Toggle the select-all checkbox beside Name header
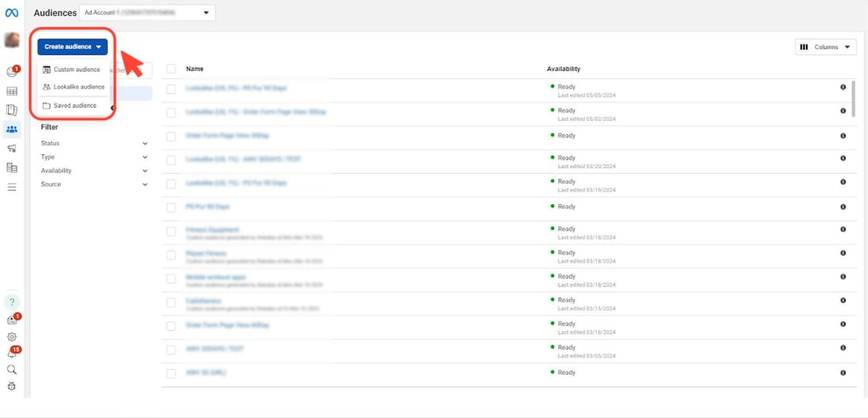Image resolution: width=868 pixels, height=418 pixels. pos(171,68)
